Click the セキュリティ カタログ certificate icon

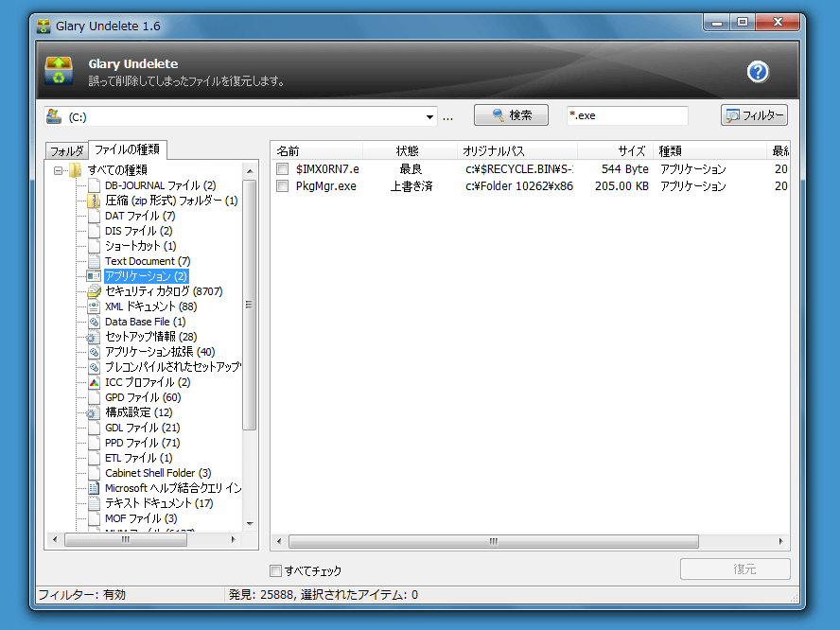pos(94,291)
